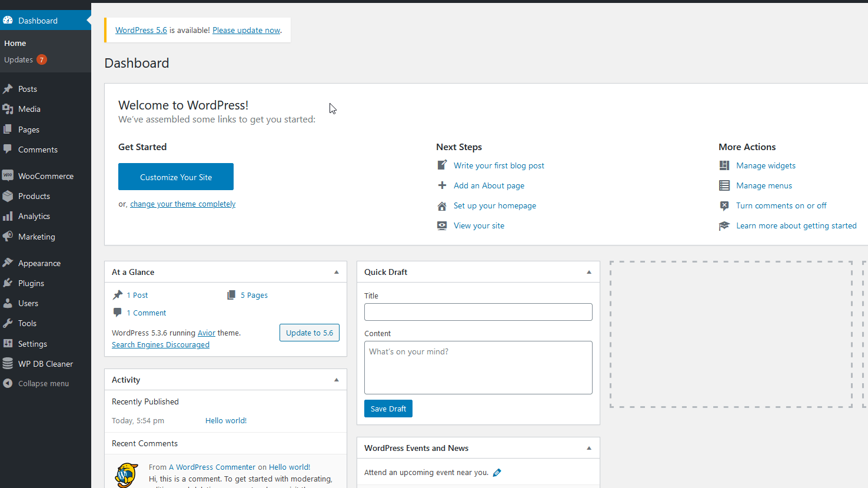Collapse the At a Glance panel
Image resolution: width=868 pixels, height=488 pixels.
(337, 272)
